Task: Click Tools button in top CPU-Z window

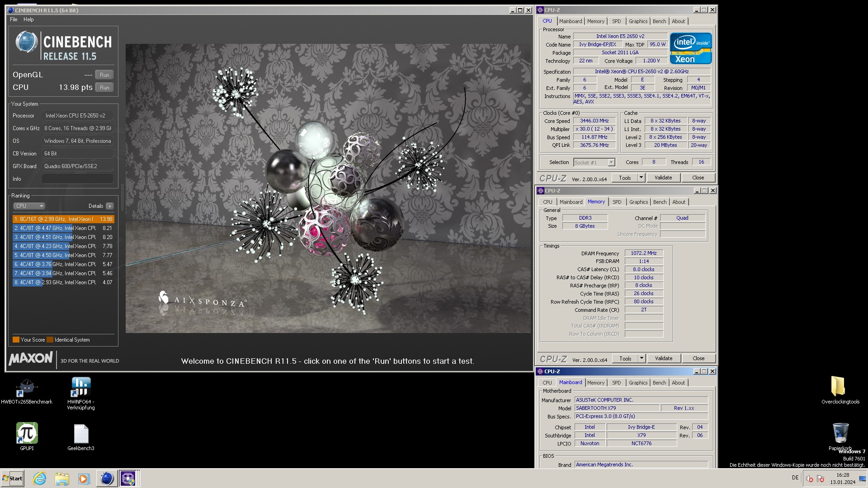Action: point(625,178)
